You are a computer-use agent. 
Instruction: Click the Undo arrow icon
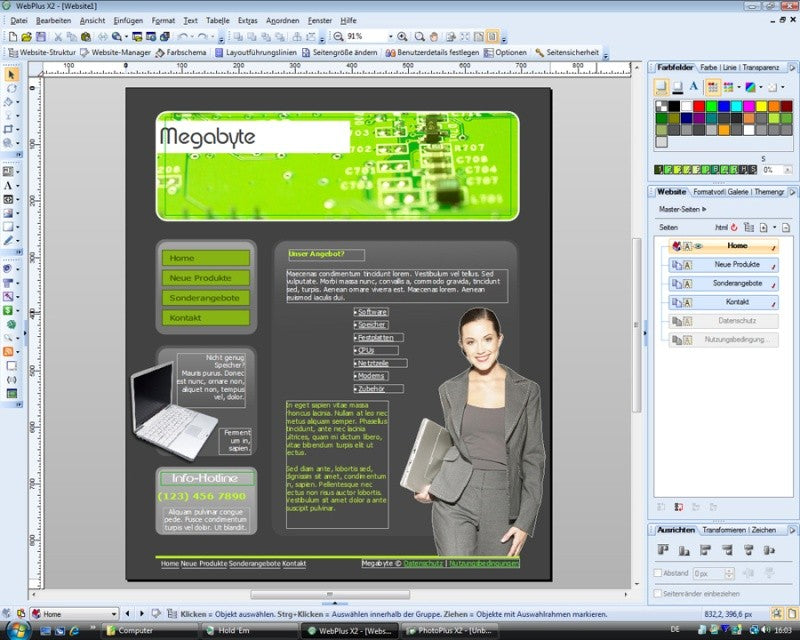183,37
